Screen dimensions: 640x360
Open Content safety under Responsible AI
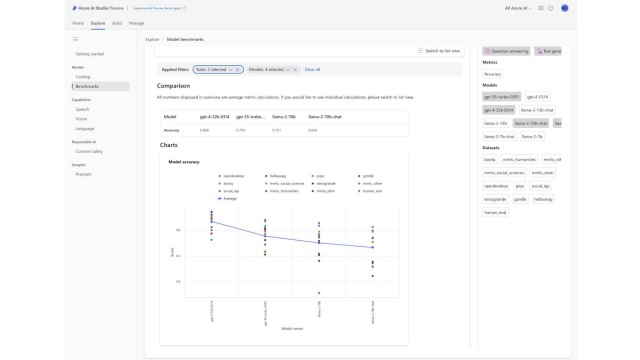coord(89,151)
